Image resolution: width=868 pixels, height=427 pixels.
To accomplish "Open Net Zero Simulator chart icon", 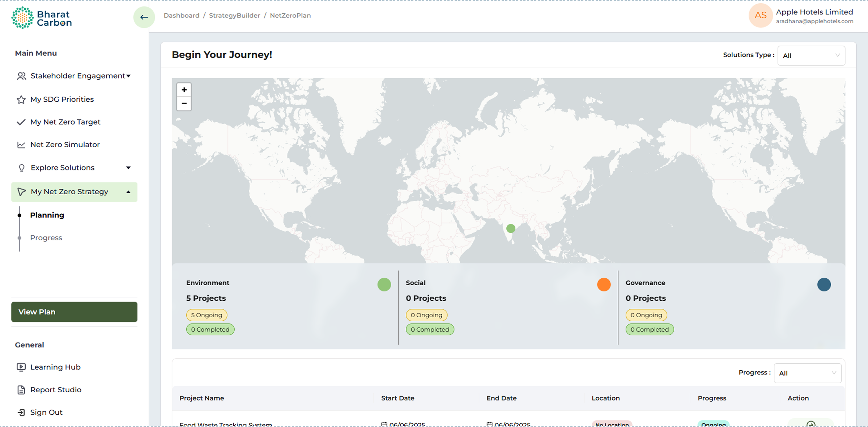I will tap(21, 145).
